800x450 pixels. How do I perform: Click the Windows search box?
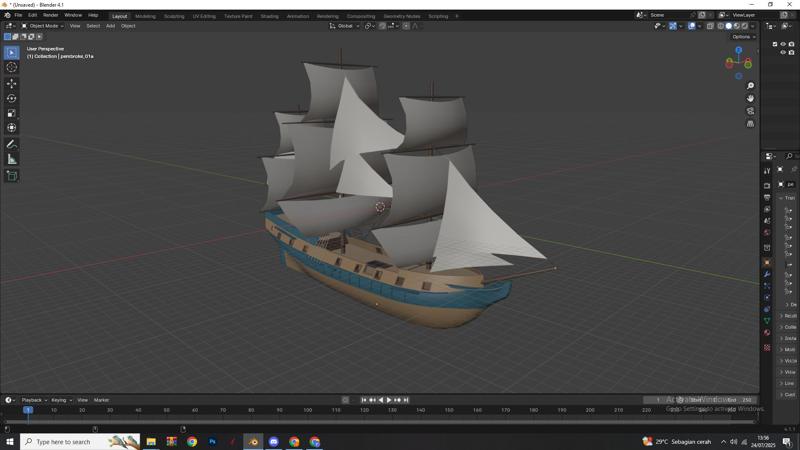pyautogui.click(x=80, y=441)
